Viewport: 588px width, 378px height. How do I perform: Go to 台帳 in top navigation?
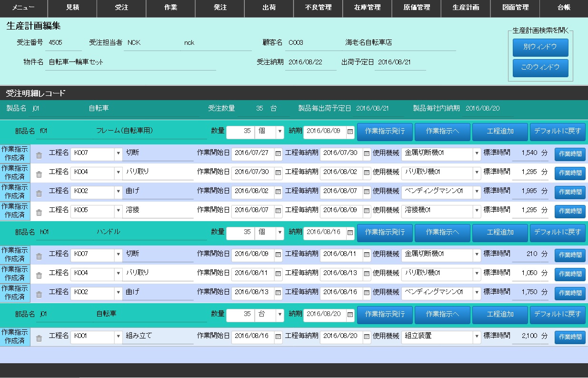tap(564, 8)
